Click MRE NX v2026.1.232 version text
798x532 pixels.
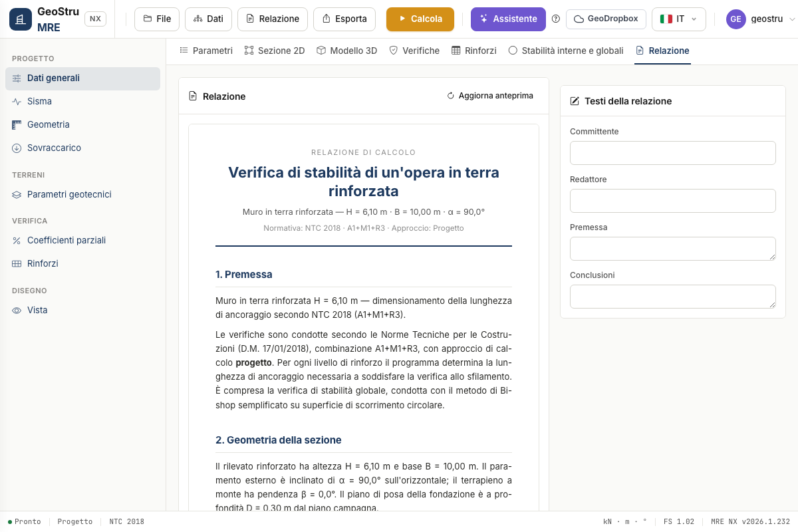750,522
